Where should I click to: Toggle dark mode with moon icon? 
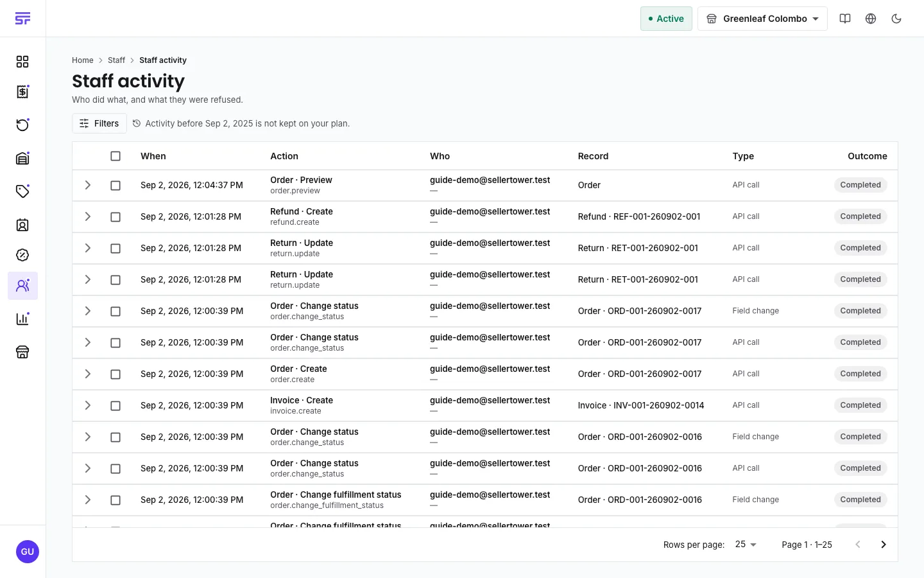(896, 19)
